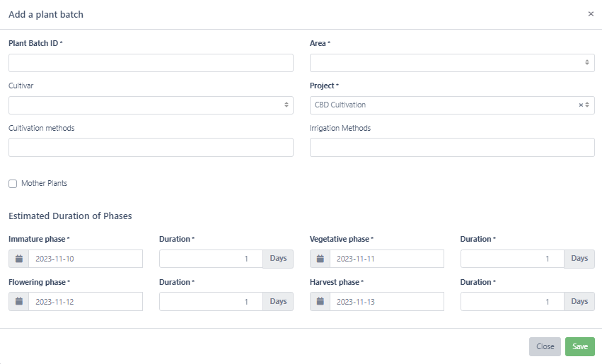Screen dimensions: 602x364
Task: Focus the Plant Batch ID field
Action: click(151, 63)
